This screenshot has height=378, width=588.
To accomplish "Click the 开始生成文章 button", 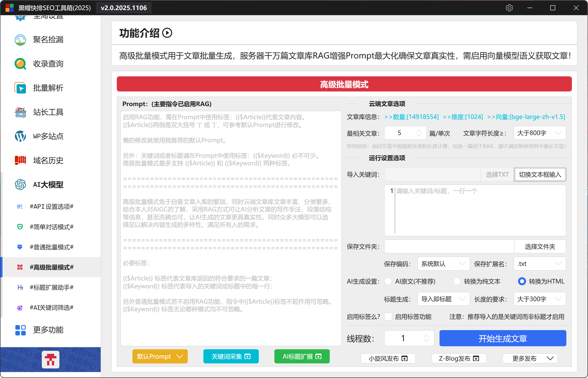I will (503, 338).
